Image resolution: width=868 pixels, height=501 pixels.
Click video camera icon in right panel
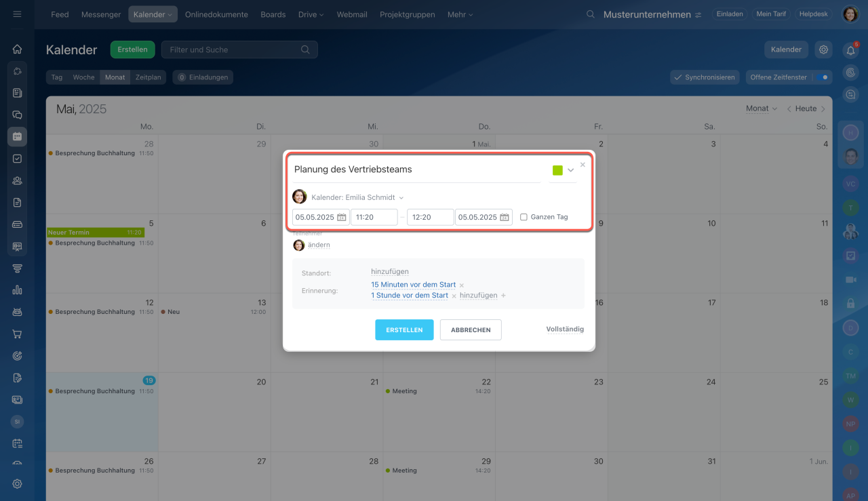(850, 280)
